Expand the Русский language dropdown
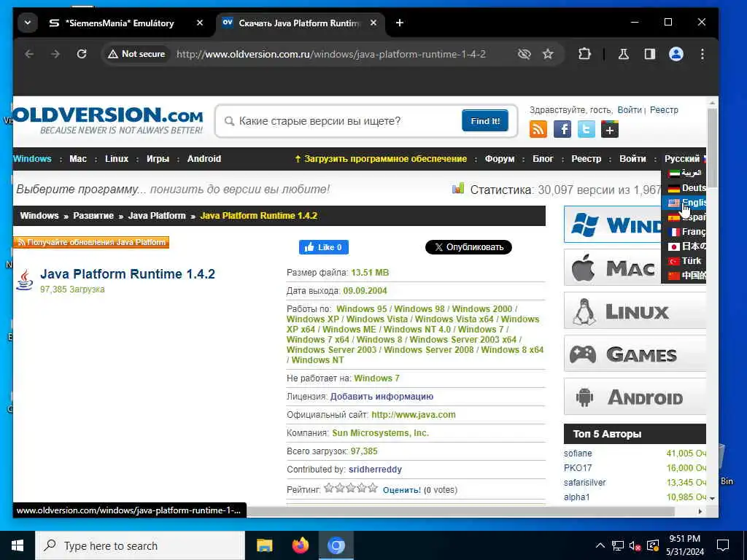 tap(684, 159)
